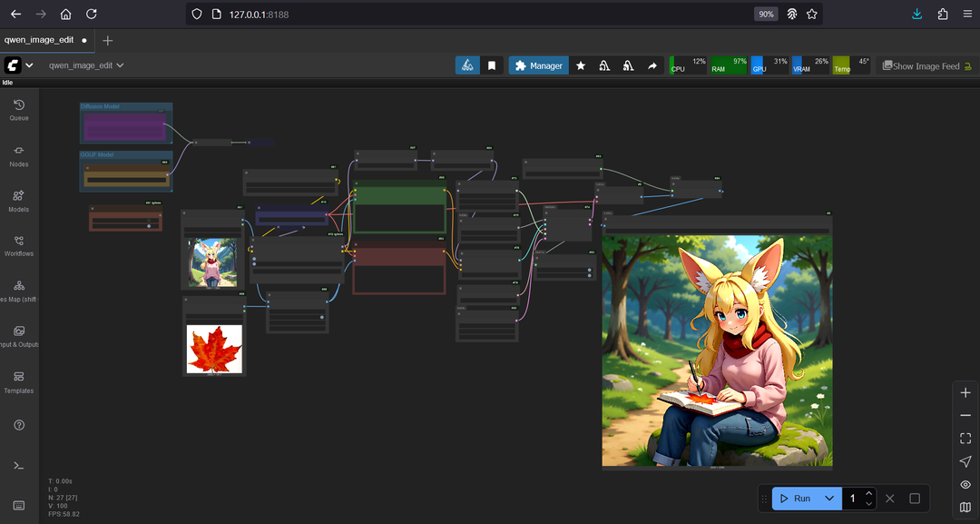Viewport: 980px width, 524px height.
Task: Click the share arrow icon in toolbar
Action: point(652,66)
